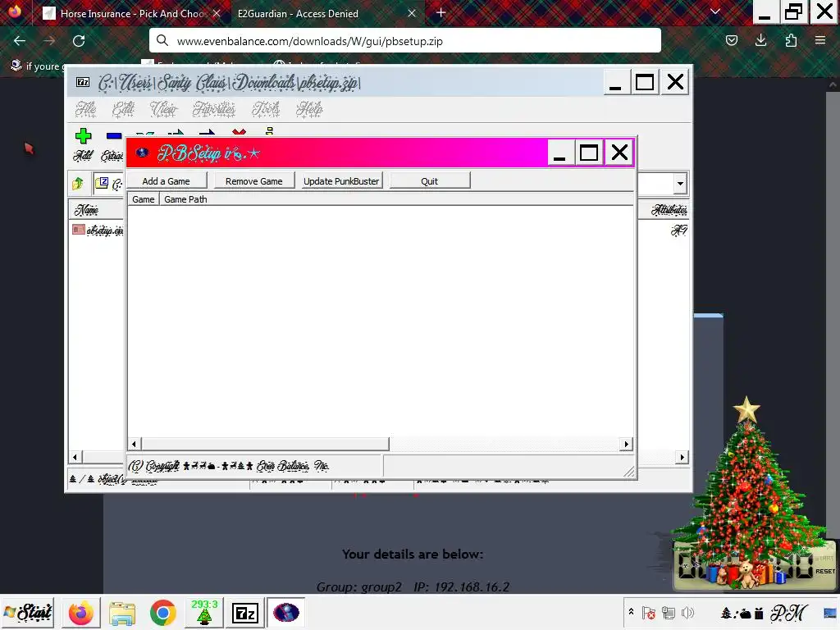Open the Help menu in 7-Zip
This screenshot has height=630, width=840.
(x=309, y=109)
